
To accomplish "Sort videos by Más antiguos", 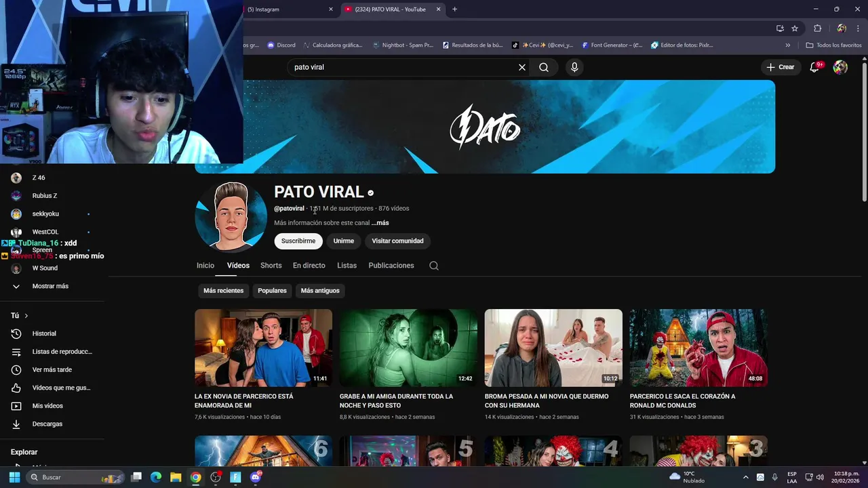I will (320, 291).
